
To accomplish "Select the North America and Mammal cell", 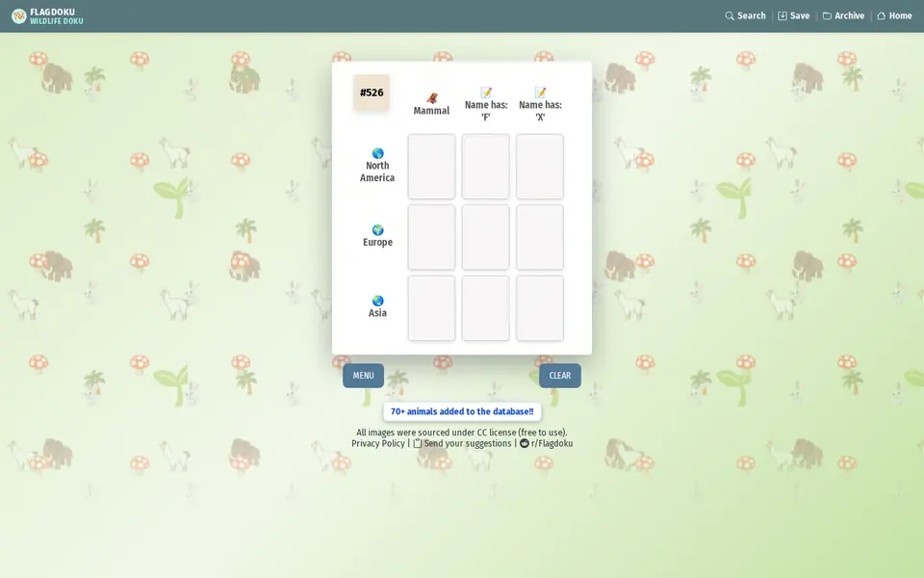I will coord(431,167).
